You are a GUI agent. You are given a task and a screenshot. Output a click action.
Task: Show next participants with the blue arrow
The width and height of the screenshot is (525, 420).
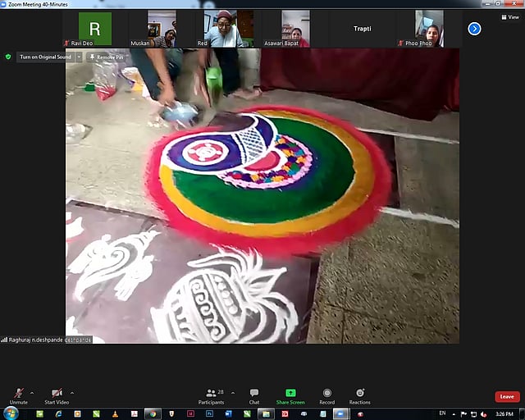(474, 29)
